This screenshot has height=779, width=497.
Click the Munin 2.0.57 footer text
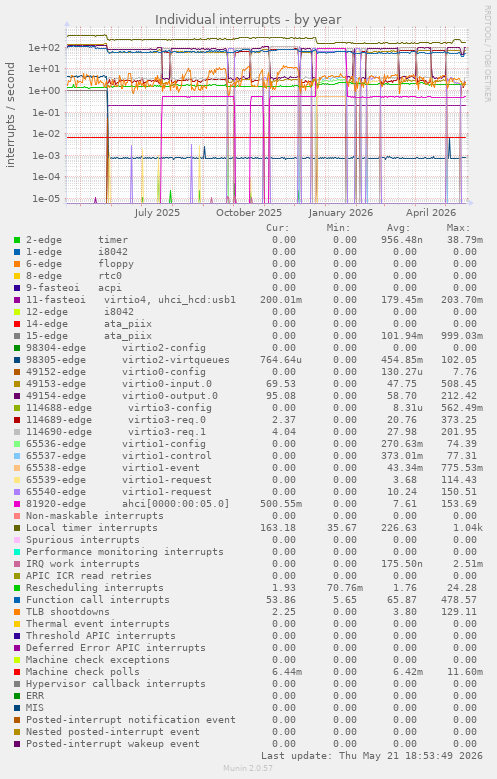click(248, 769)
